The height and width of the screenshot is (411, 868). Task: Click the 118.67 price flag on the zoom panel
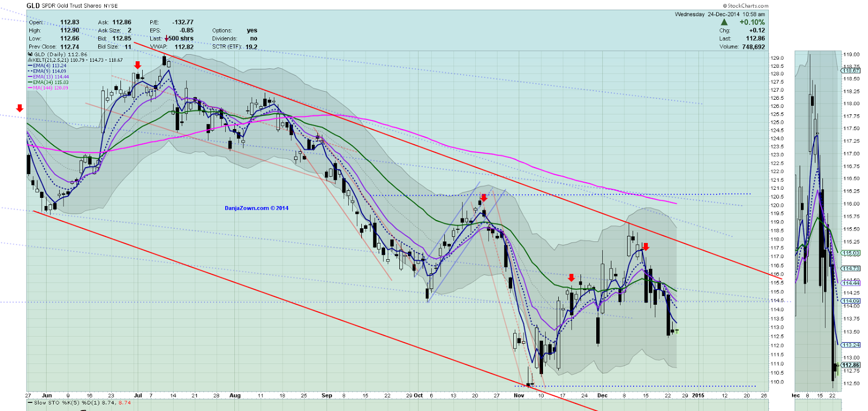pos(851,70)
